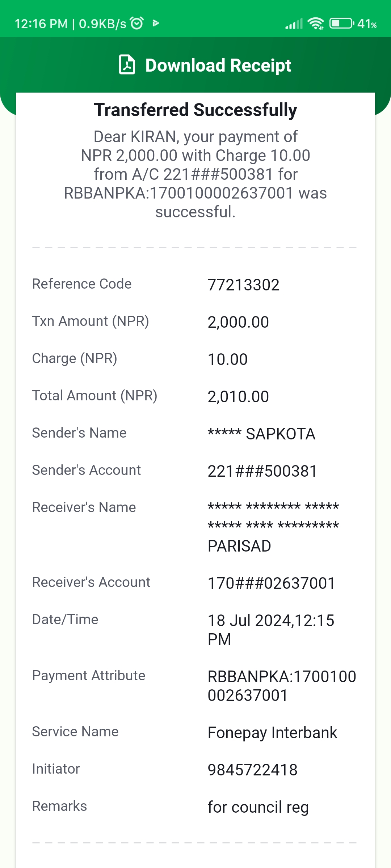Tap the Fonepay Interbank service name
Image resolution: width=391 pixels, height=868 pixels.
[272, 733]
